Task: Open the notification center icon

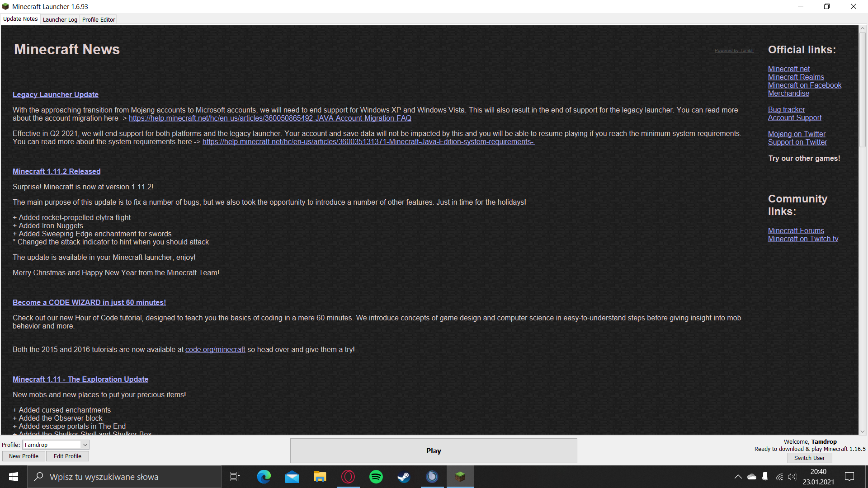Action: click(x=849, y=477)
